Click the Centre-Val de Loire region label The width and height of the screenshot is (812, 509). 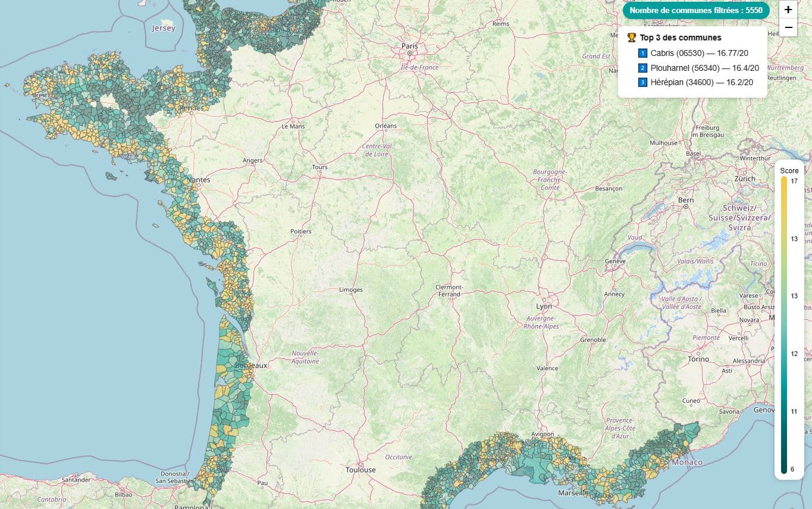pos(377,149)
